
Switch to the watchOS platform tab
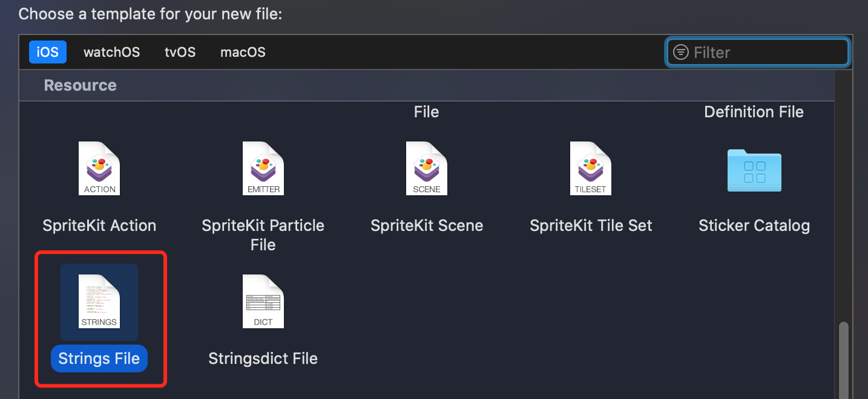(112, 52)
